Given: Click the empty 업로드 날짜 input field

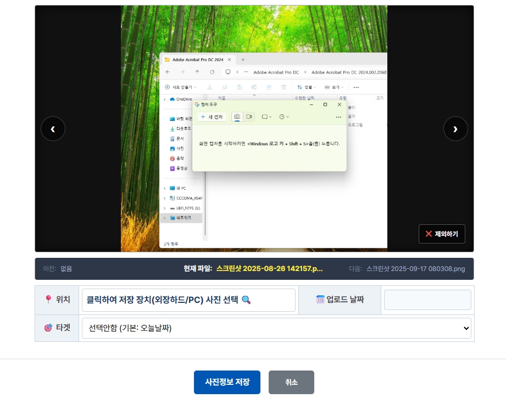Looking at the screenshot, I should click(x=427, y=300).
